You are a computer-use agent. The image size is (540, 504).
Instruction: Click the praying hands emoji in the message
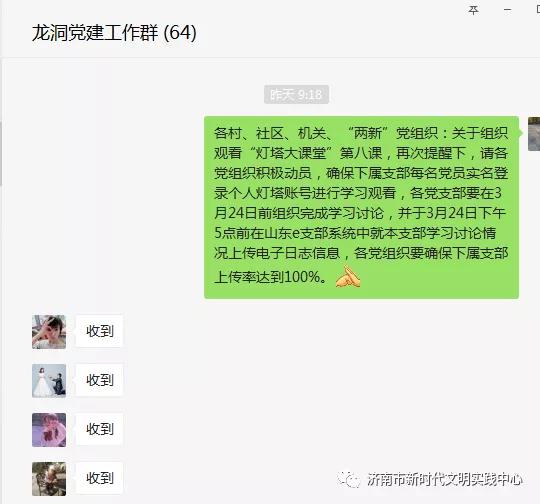pyautogui.click(x=348, y=276)
